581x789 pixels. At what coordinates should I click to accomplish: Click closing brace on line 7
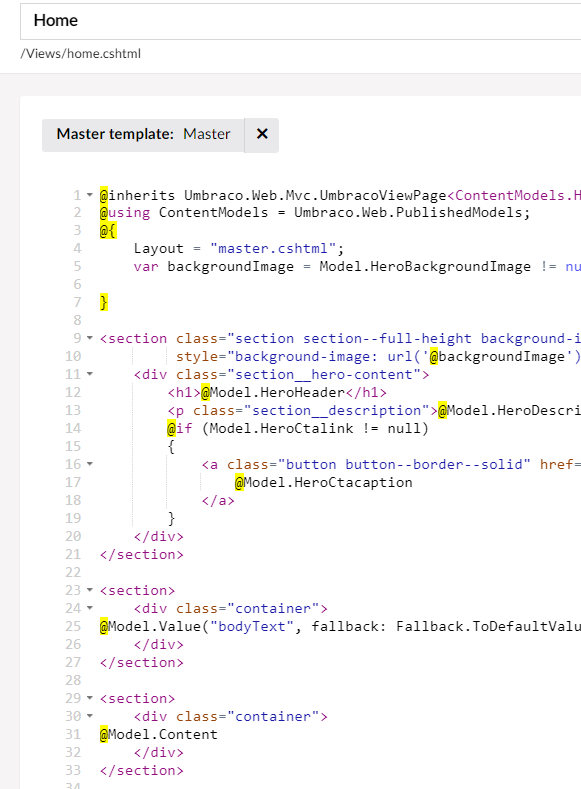click(104, 302)
